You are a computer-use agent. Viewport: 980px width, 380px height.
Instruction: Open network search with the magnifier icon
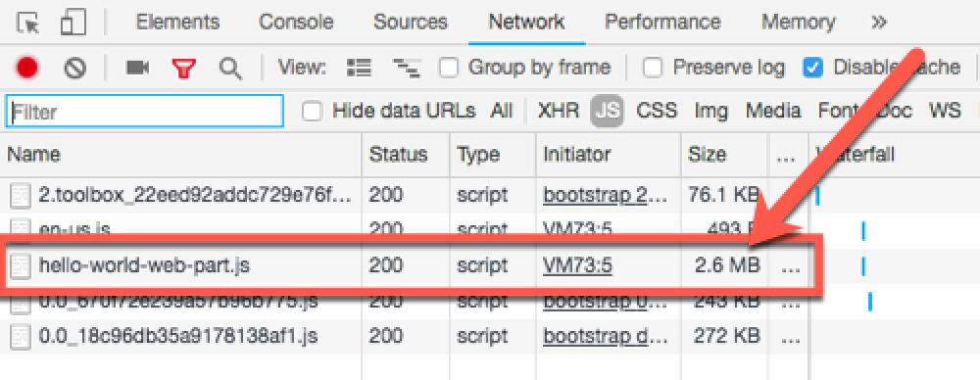(230, 68)
